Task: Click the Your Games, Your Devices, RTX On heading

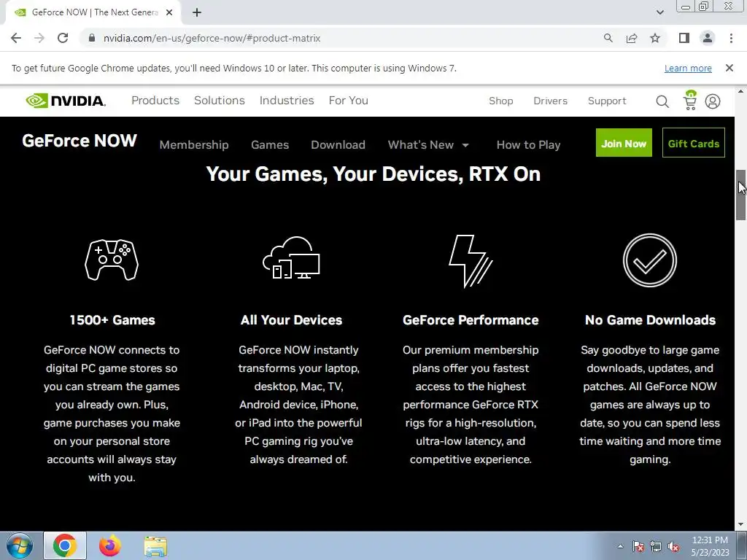Action: coord(373,174)
